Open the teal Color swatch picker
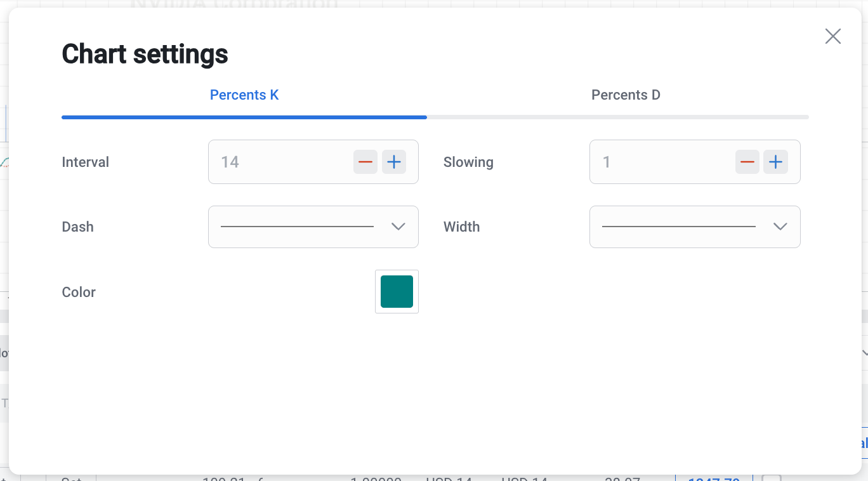 tap(397, 292)
